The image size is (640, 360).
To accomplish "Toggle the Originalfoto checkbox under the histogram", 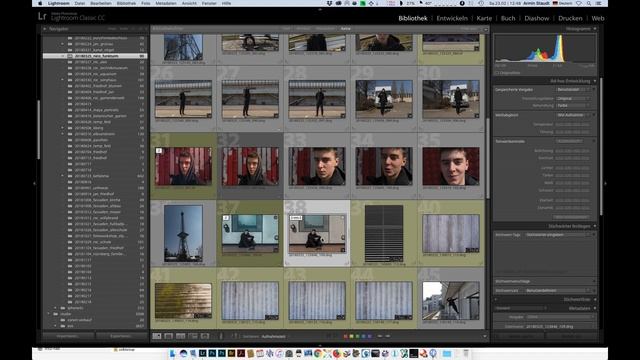I will (497, 73).
